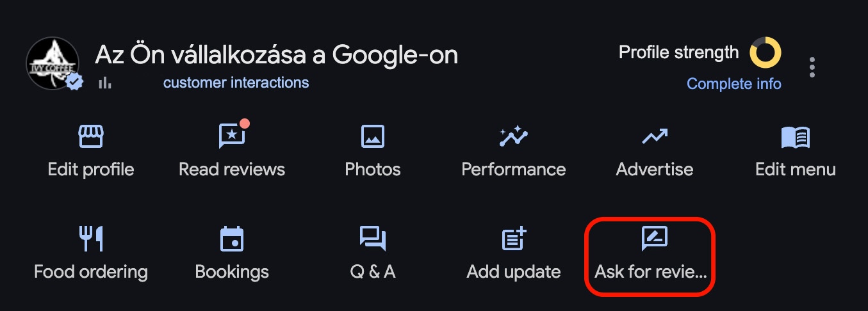Image resolution: width=868 pixels, height=311 pixels.
Task: Open Read reviews star icon
Action: (232, 135)
